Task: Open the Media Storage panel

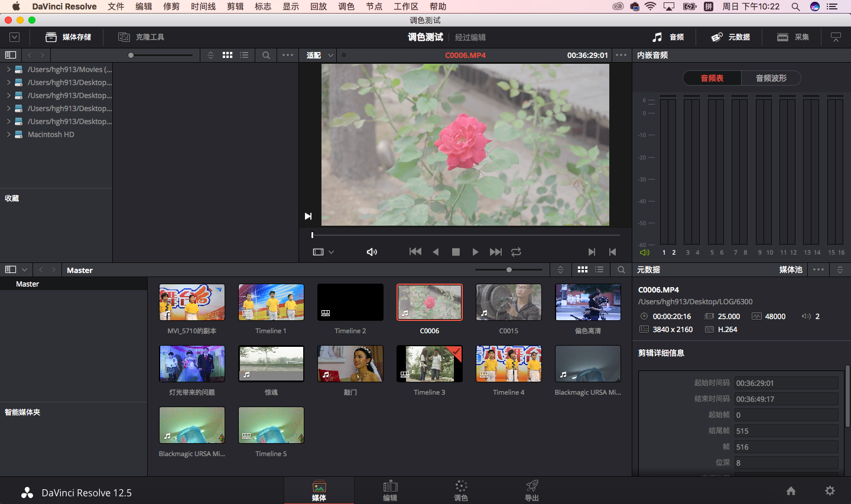Action: click(x=69, y=37)
